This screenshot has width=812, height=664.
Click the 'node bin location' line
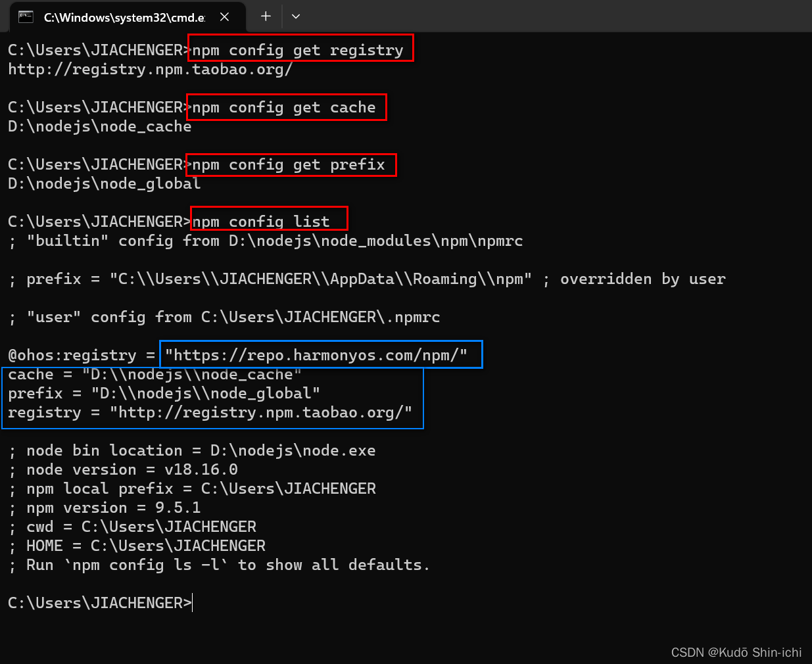[192, 451]
